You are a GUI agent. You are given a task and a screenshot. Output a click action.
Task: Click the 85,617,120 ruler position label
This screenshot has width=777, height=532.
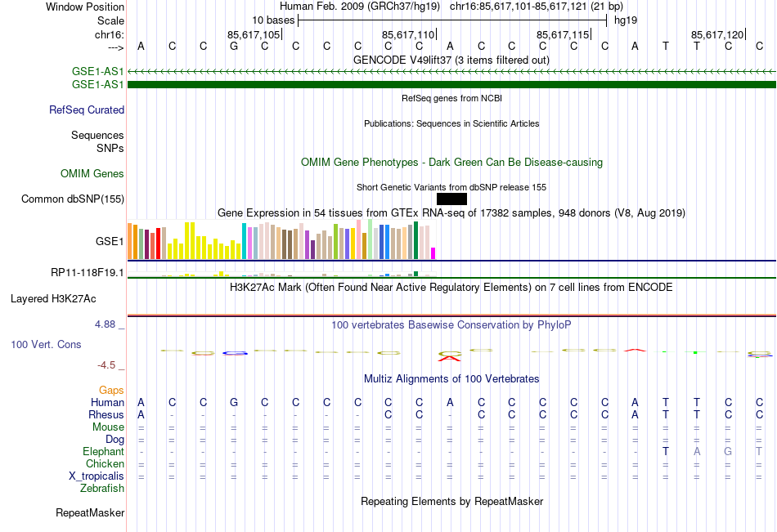(x=717, y=34)
